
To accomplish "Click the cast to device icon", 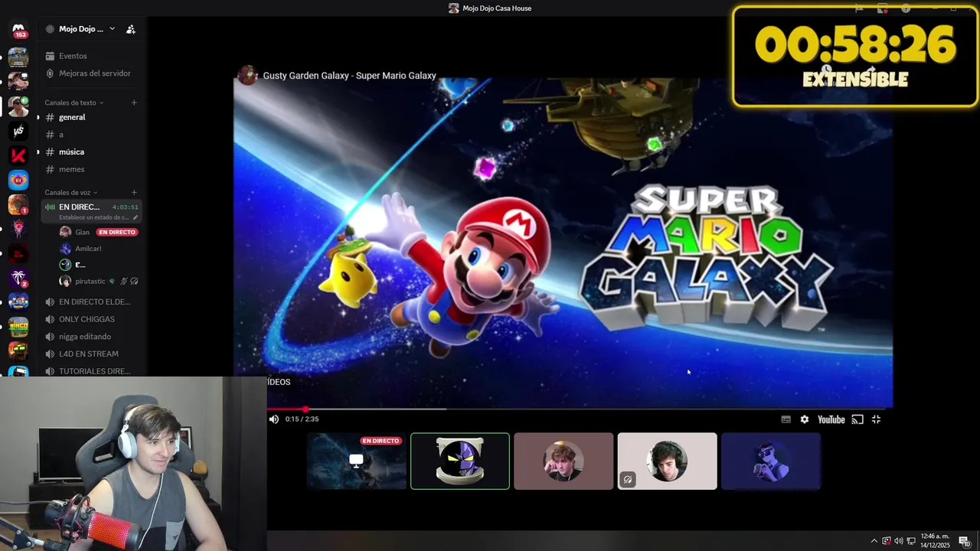I will [857, 419].
